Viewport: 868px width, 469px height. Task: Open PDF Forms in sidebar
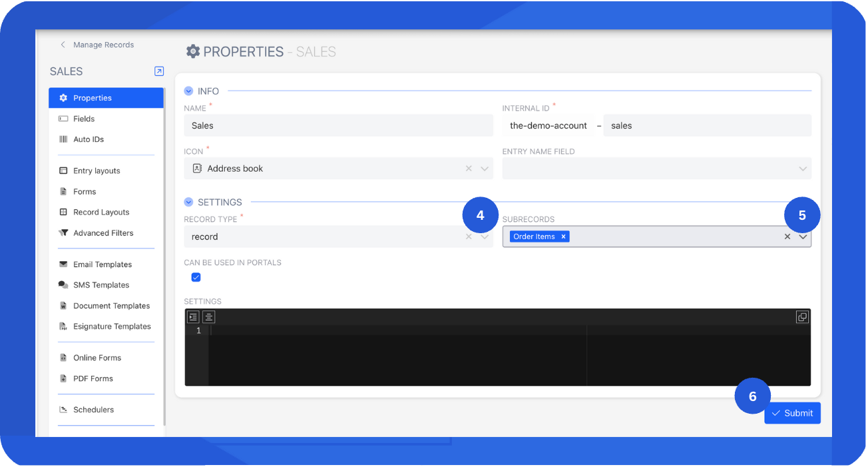tap(106, 378)
